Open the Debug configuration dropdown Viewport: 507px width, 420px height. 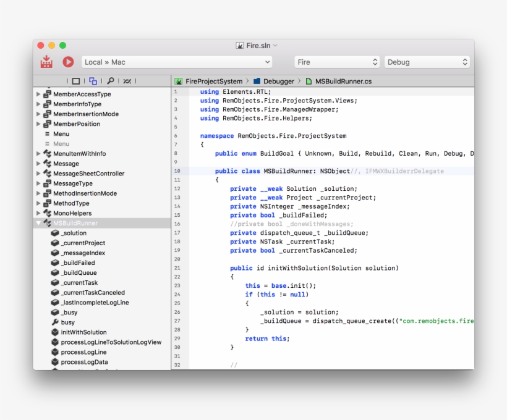[x=427, y=62]
